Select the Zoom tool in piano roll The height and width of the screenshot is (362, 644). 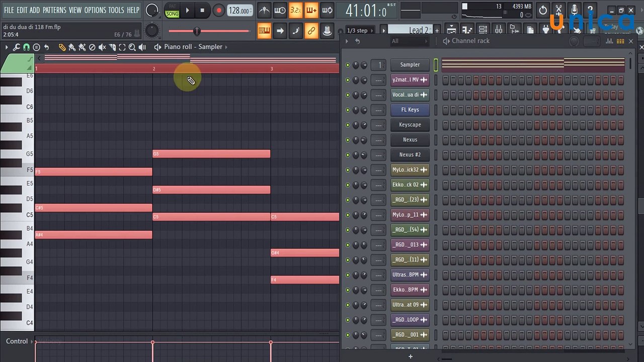(x=132, y=47)
